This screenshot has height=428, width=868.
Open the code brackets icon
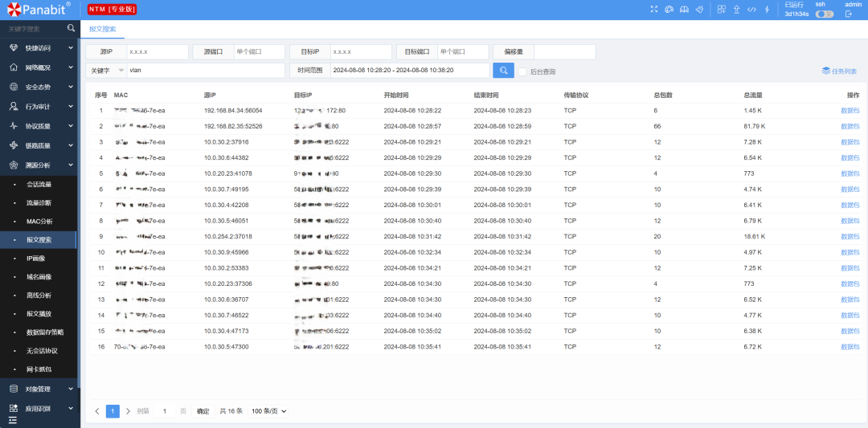pos(751,10)
